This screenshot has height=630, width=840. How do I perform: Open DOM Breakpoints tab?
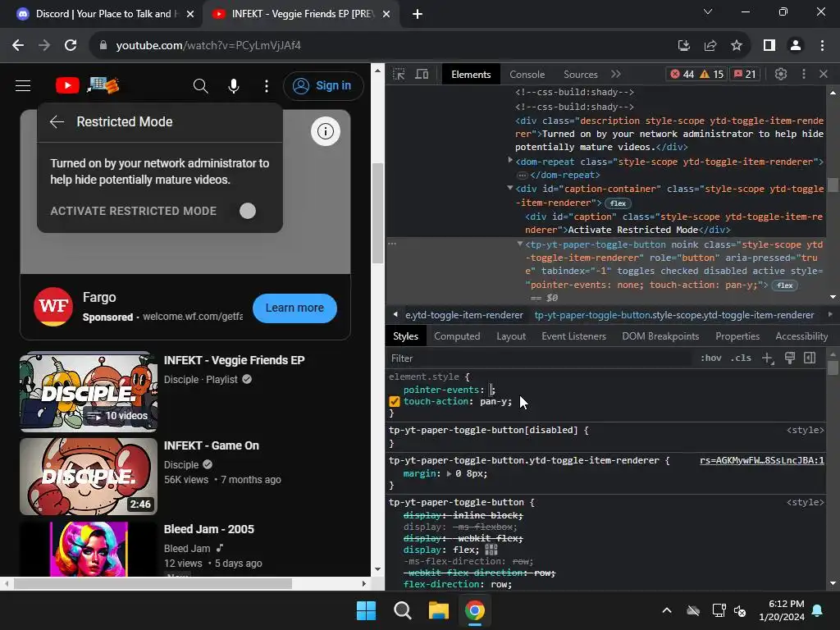click(x=660, y=336)
